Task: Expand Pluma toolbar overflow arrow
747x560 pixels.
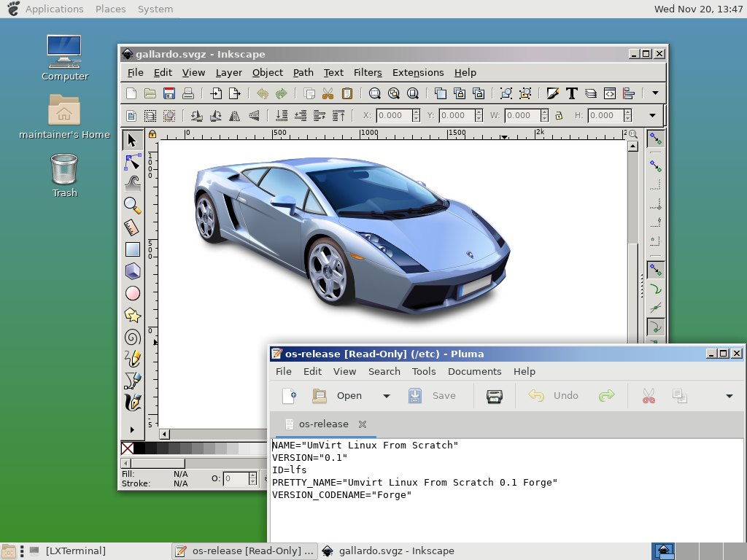Action: pyautogui.click(x=729, y=396)
